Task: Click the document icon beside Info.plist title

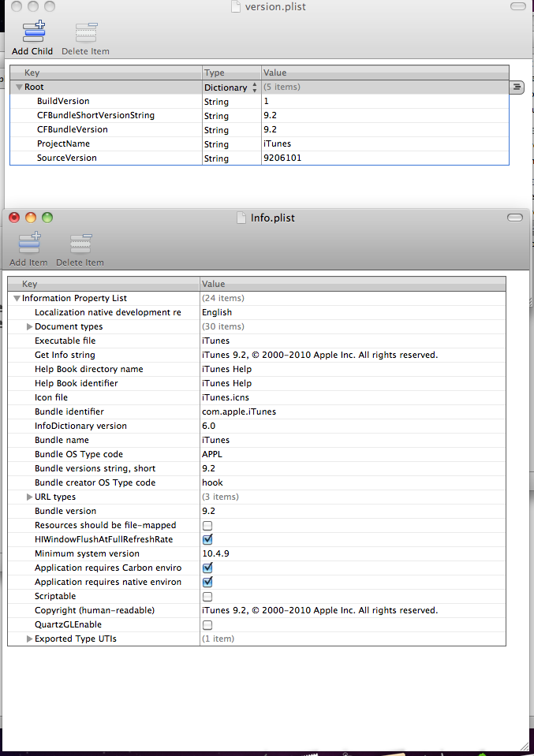Action: [241, 218]
